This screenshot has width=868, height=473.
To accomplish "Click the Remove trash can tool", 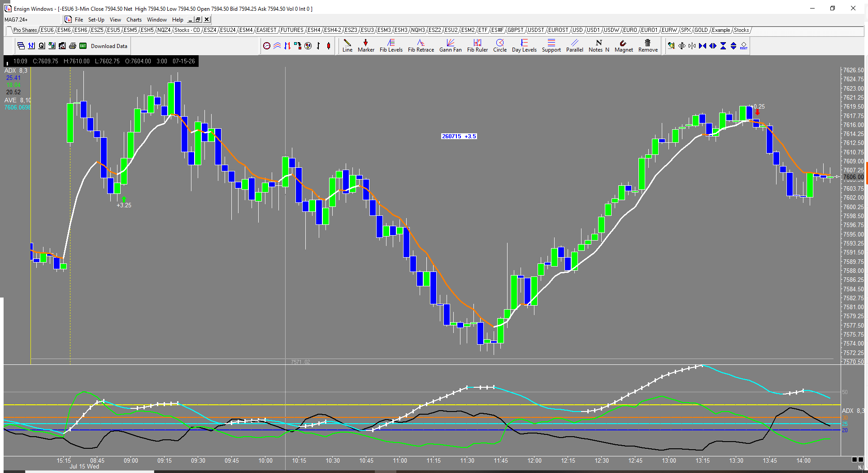I will tap(648, 46).
